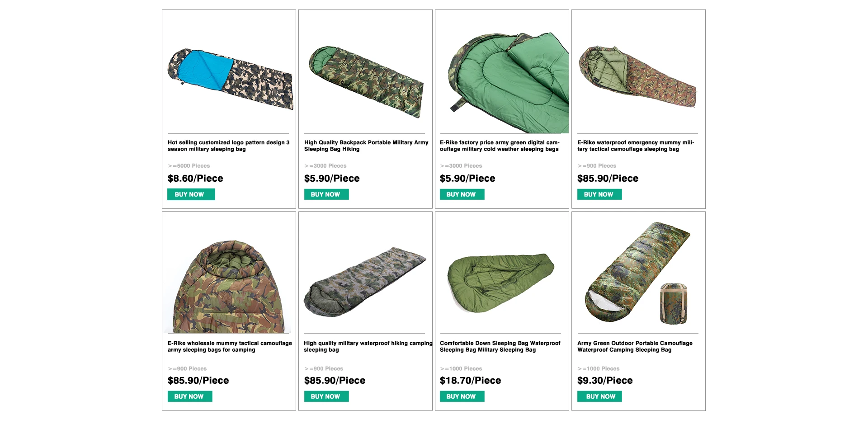This screenshot has height=429, width=868.
Task: Open Army Green Outdoor Portable bag image
Action: click(x=637, y=273)
